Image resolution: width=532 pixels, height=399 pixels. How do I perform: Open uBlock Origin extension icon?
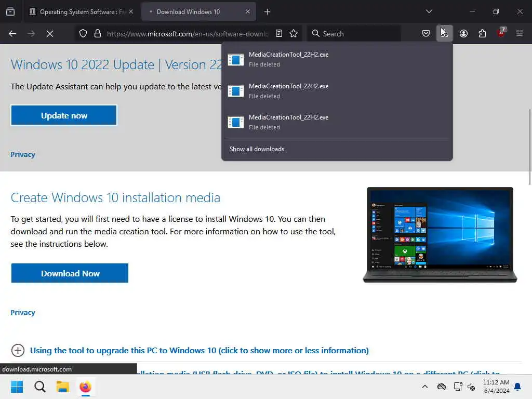[x=501, y=33]
